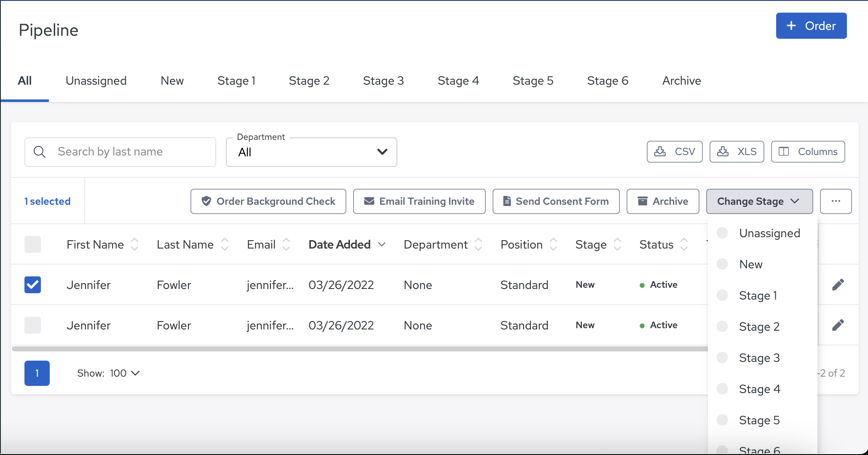Switch to the Archive tab
868x455 pixels.
point(681,80)
